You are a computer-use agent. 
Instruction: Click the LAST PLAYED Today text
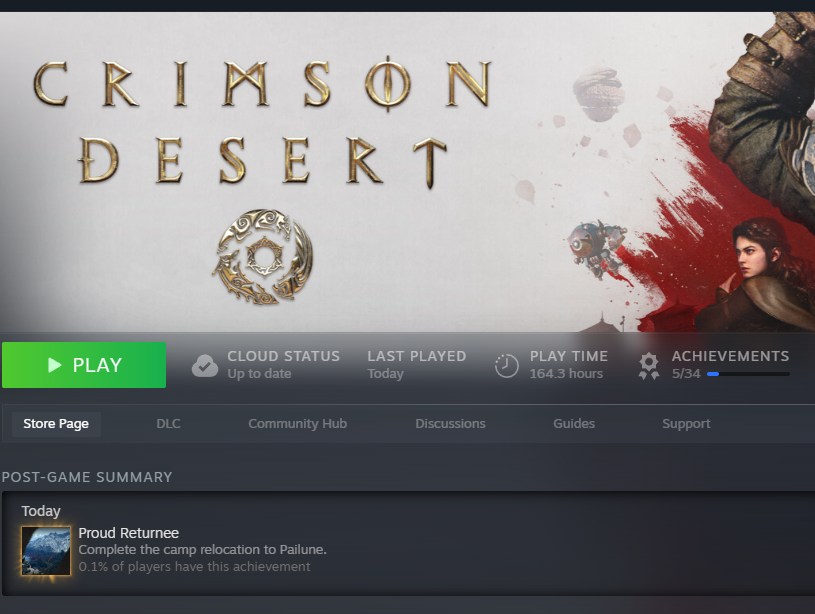click(x=416, y=364)
